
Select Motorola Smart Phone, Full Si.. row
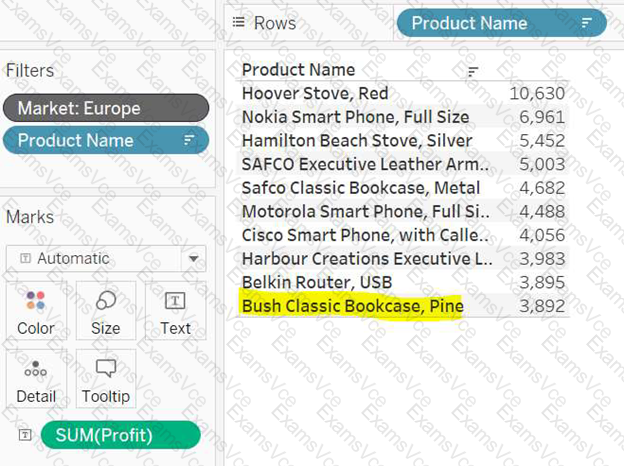tap(402, 211)
